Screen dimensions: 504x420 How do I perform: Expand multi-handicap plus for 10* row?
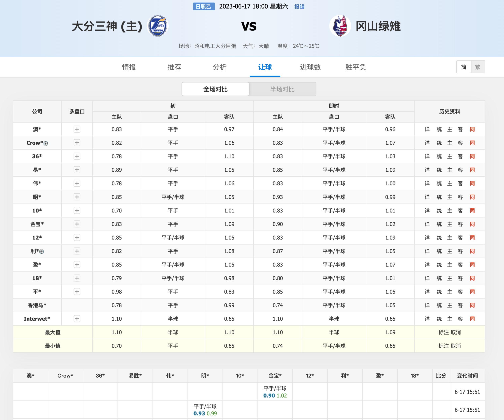click(77, 210)
